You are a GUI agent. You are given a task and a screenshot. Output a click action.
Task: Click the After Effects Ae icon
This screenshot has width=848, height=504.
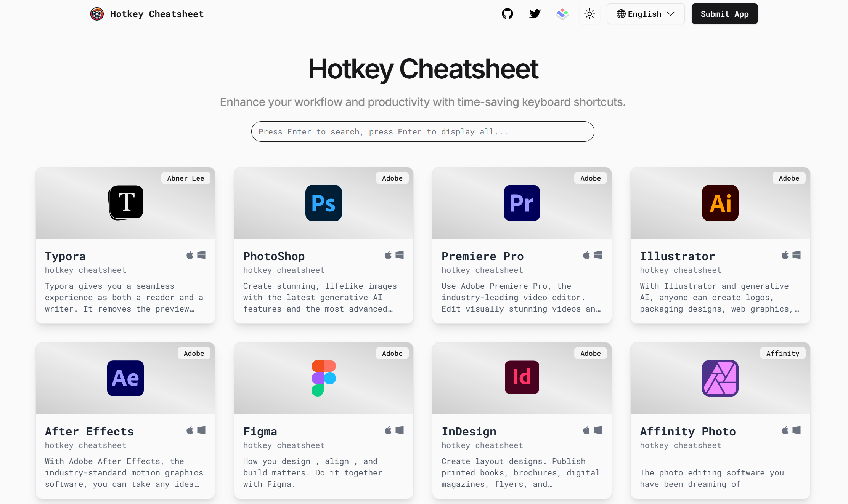coord(125,378)
